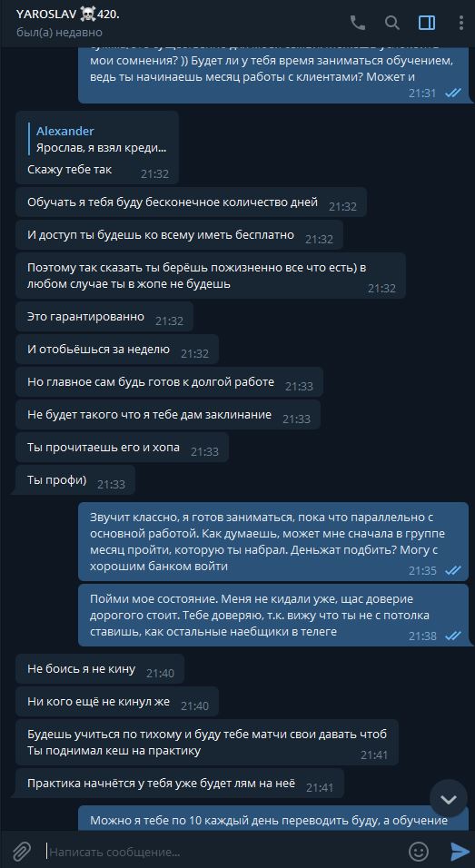Open YAROSLAV 420 profile from chat header
Image resolution: width=475 pixels, height=868 pixels.
pos(68,15)
